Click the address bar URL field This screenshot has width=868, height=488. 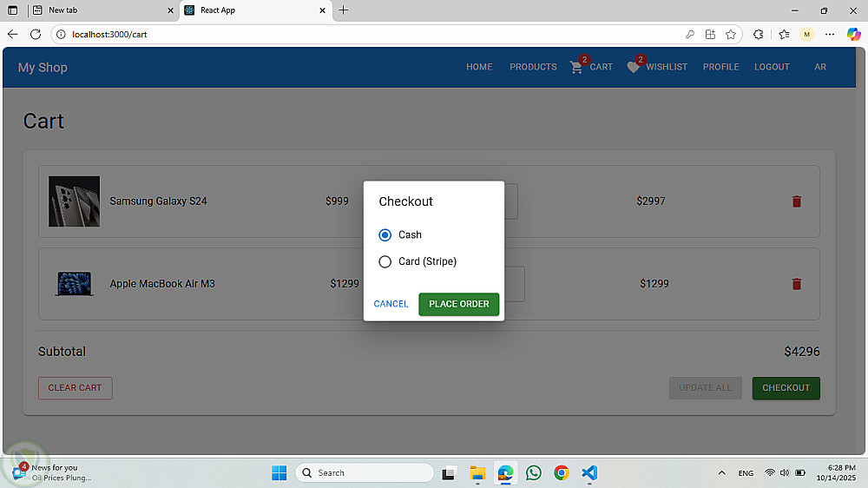pos(371,35)
